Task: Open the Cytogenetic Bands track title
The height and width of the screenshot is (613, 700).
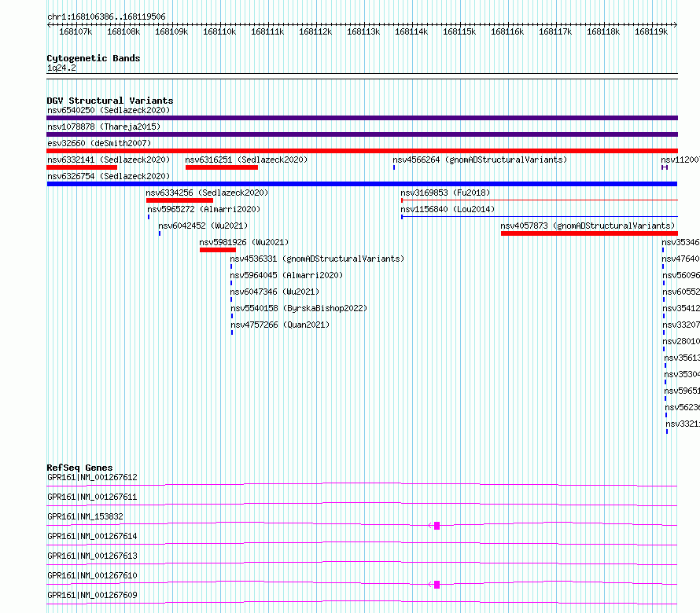Action: (94, 58)
